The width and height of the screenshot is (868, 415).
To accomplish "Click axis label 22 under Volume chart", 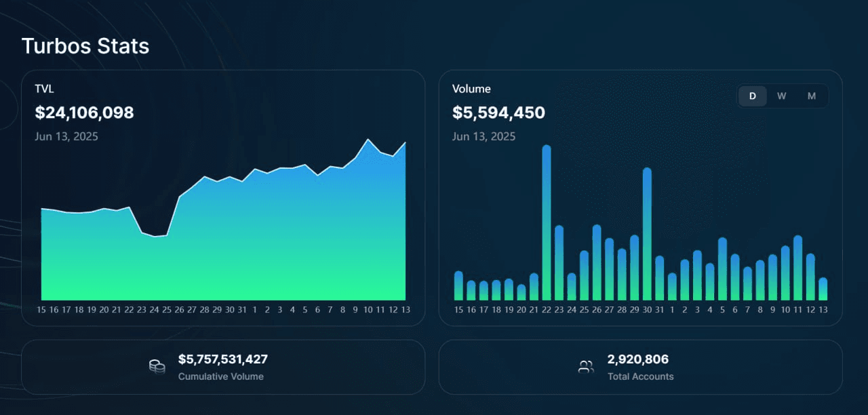I will click(547, 309).
